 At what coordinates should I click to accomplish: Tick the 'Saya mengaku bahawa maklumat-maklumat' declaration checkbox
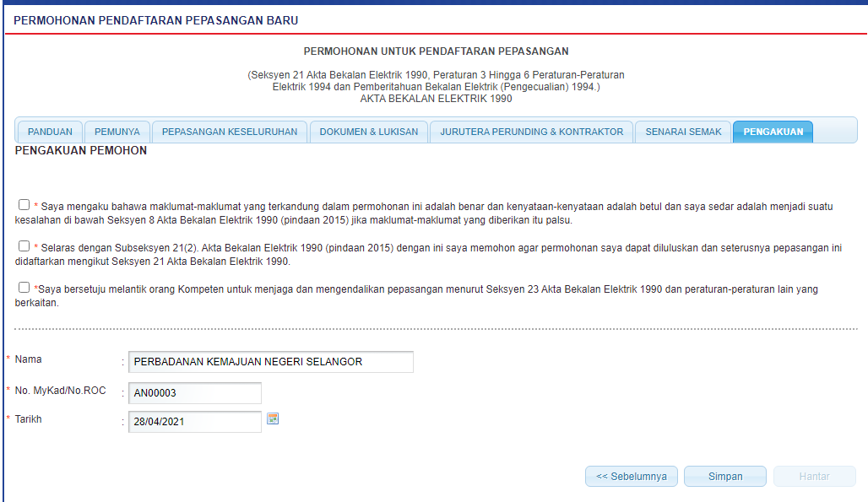pos(24,205)
